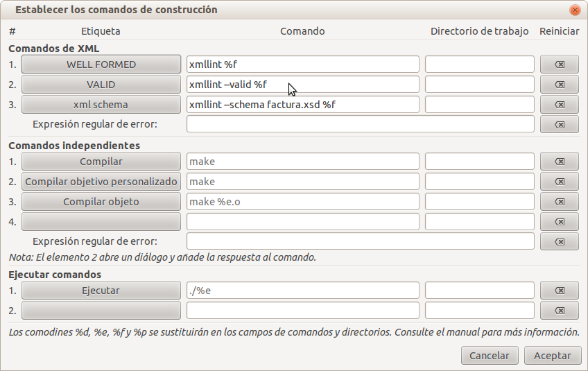This screenshot has height=371, width=588.
Task: Focus working directory field for Ejecutar
Action: tap(480, 291)
